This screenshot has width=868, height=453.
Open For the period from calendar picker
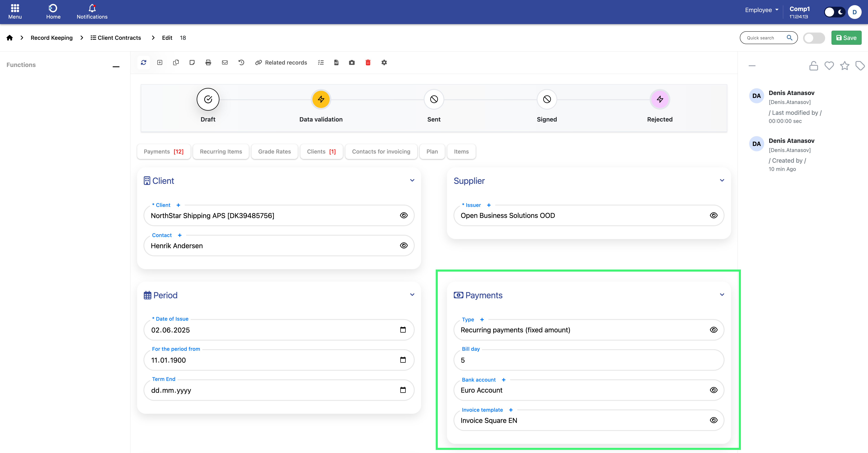point(403,360)
